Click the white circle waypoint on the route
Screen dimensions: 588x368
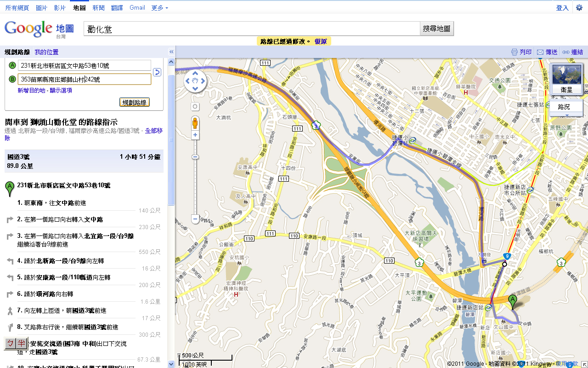click(504, 264)
